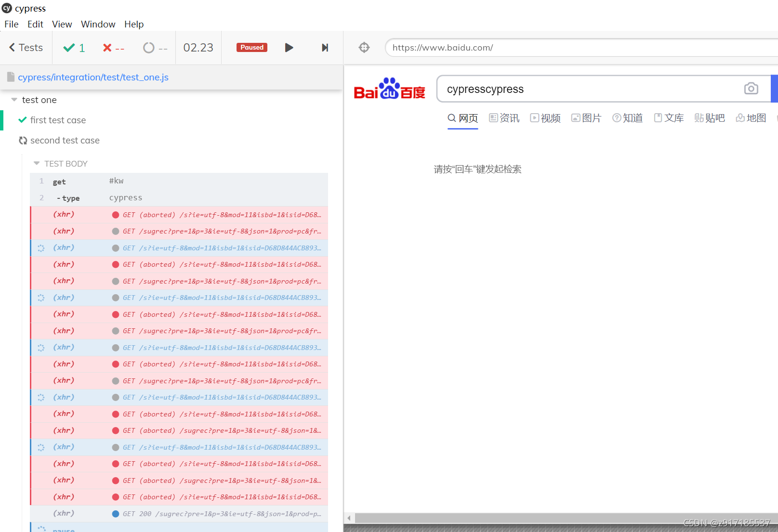Open the cypress/integration/test/test_one.js spec link
The width and height of the screenshot is (778, 532).
tap(93, 77)
